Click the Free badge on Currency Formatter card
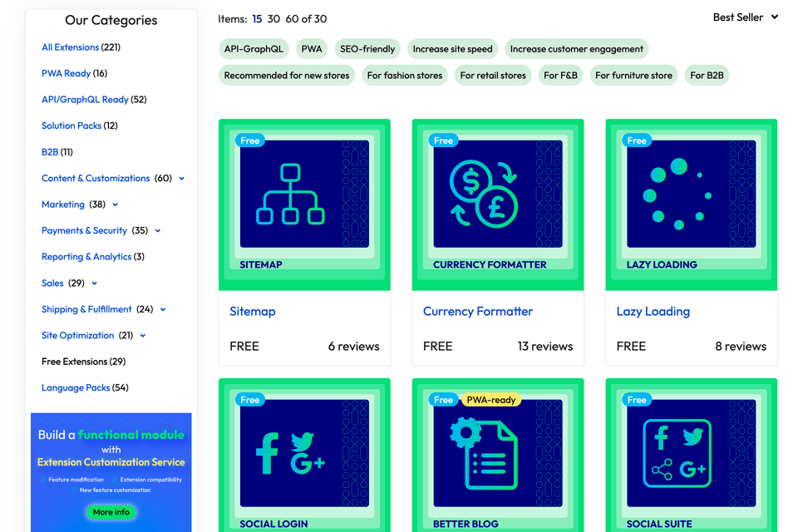Viewport: 798px width, 532px height. 443,140
